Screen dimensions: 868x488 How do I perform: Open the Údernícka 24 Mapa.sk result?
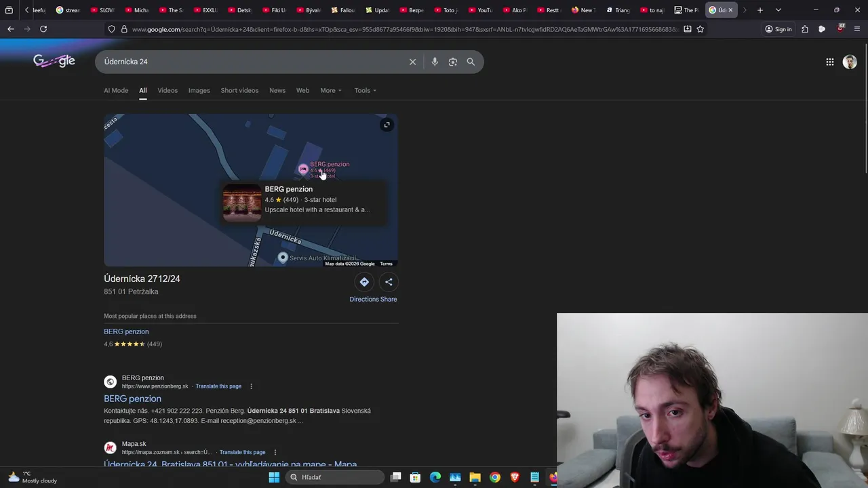click(230, 464)
